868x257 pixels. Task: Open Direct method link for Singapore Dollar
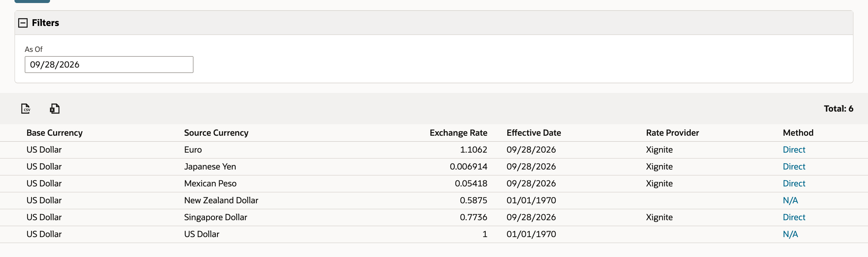coord(794,217)
